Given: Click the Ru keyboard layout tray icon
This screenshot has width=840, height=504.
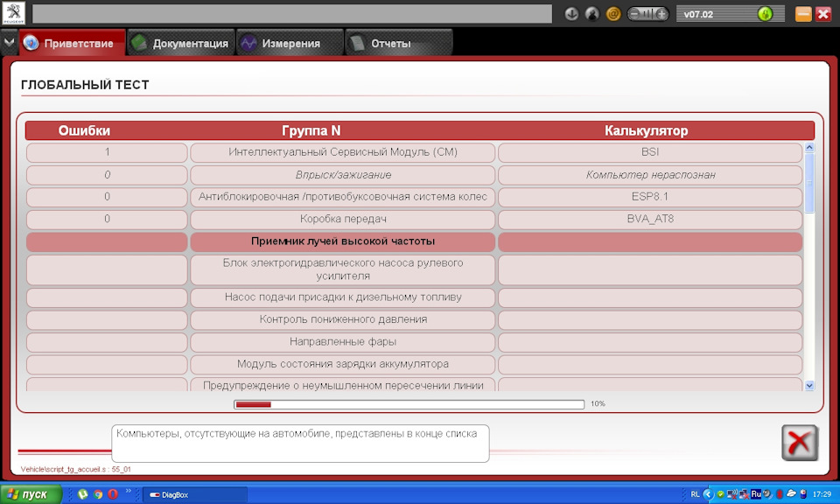Looking at the screenshot, I should [x=756, y=493].
